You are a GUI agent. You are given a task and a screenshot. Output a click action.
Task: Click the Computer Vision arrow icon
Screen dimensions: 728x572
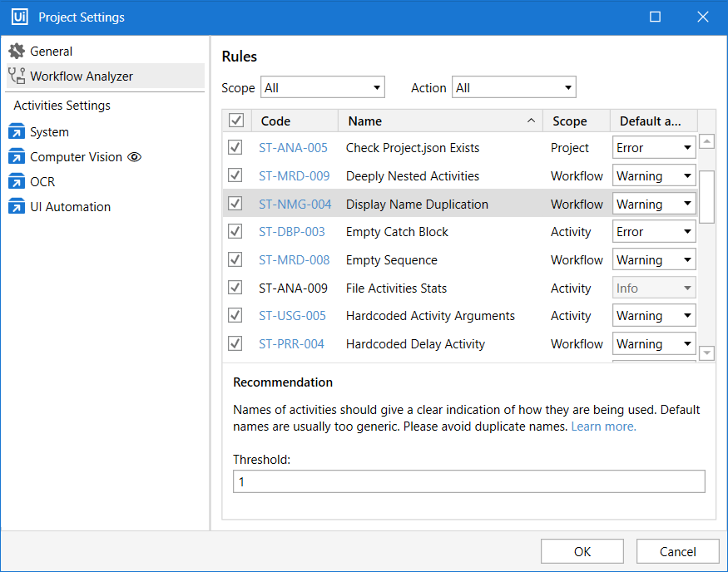(17, 157)
